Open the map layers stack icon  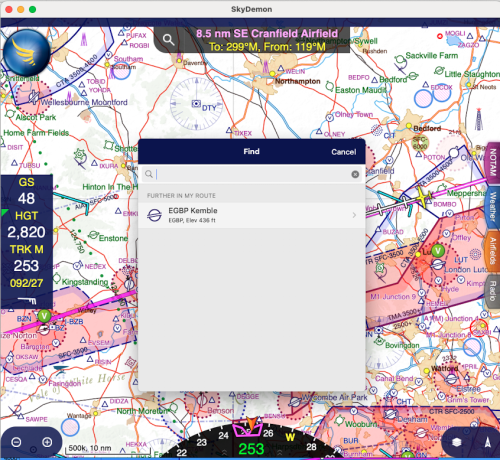457,442
